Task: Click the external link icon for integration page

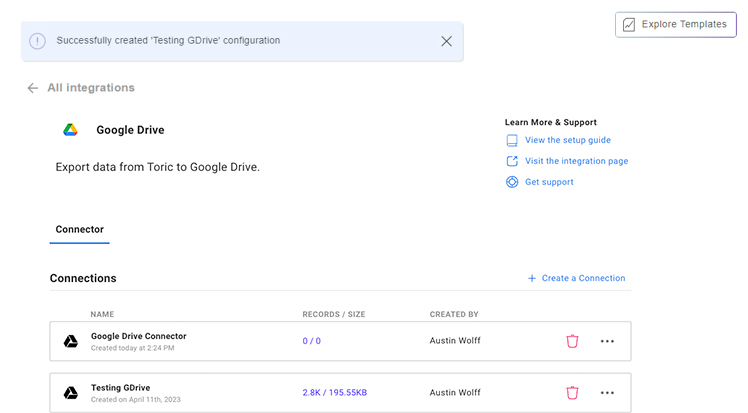Action: tap(512, 161)
